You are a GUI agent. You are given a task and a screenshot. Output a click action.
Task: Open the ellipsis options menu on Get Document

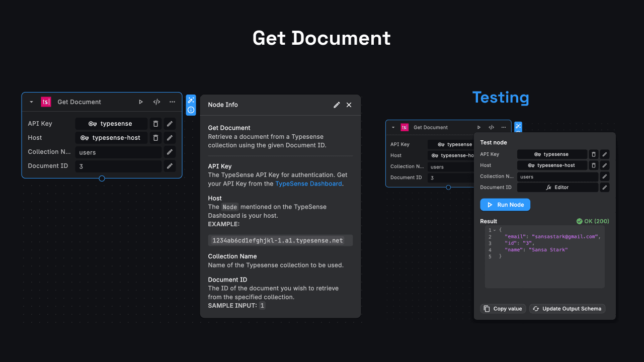[172, 102]
